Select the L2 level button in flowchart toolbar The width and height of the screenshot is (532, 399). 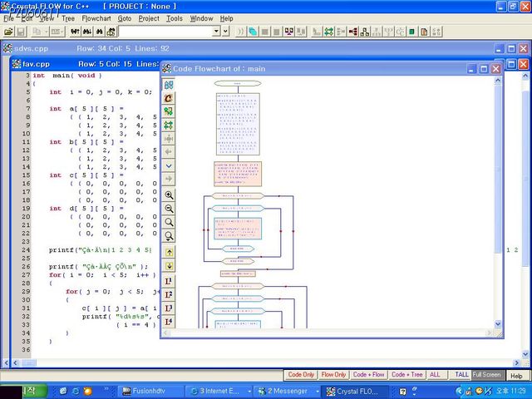click(x=169, y=293)
